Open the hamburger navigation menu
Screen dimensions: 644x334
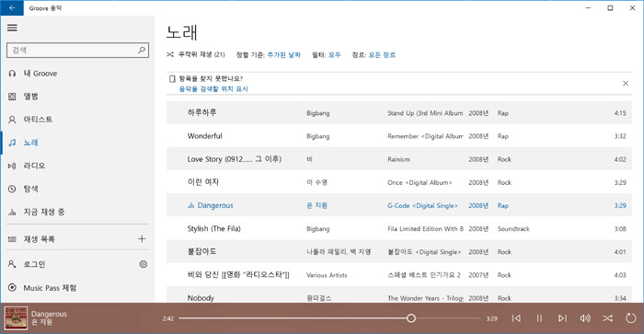(x=12, y=28)
